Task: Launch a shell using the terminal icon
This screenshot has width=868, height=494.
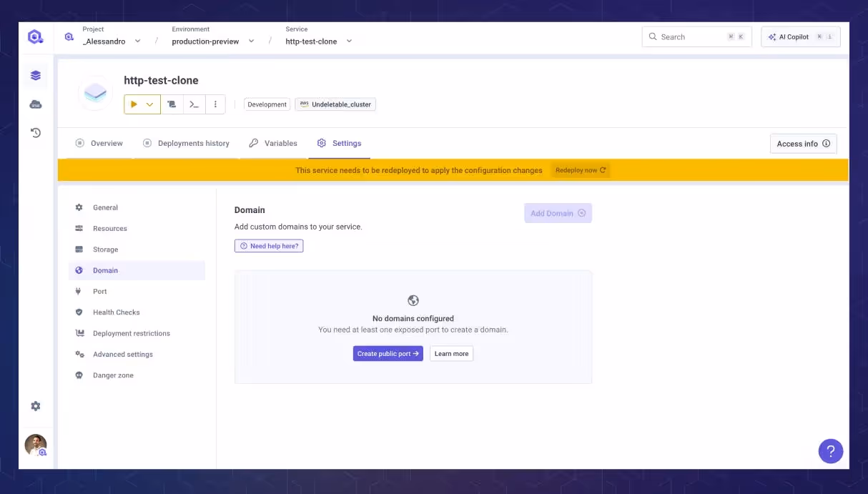Action: 194,104
